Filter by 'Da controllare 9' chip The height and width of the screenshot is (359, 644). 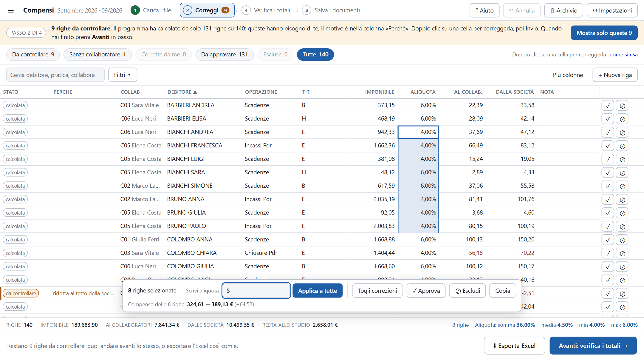(x=33, y=55)
